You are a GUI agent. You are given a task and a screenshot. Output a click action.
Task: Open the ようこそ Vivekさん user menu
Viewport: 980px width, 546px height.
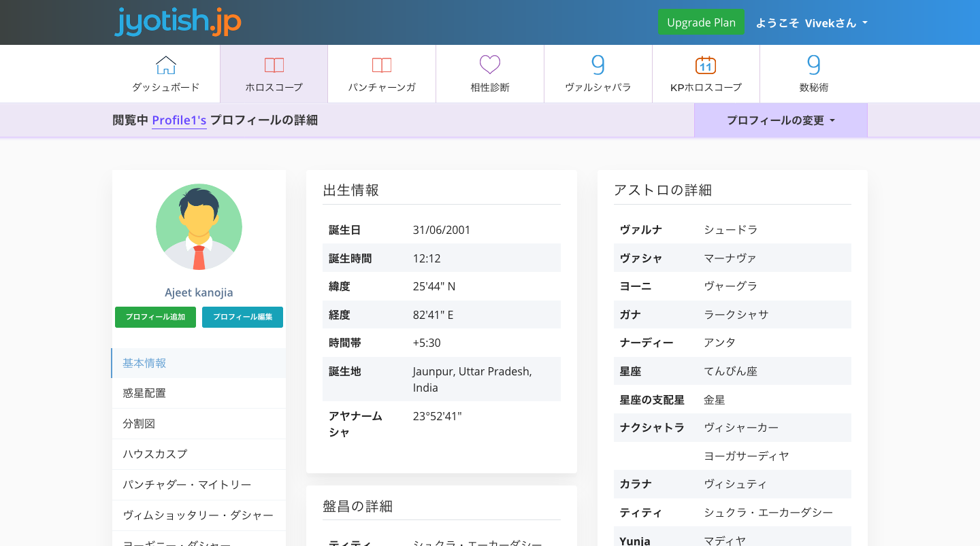coord(811,23)
